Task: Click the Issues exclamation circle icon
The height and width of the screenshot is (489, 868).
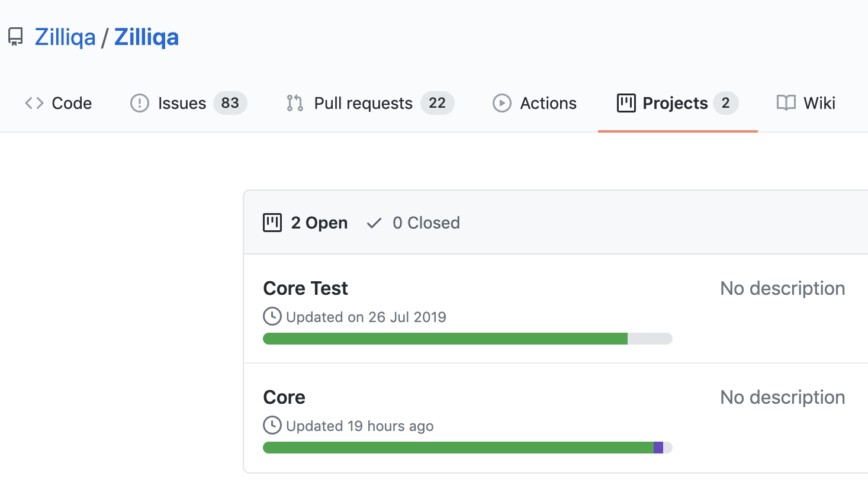Action: (x=140, y=103)
